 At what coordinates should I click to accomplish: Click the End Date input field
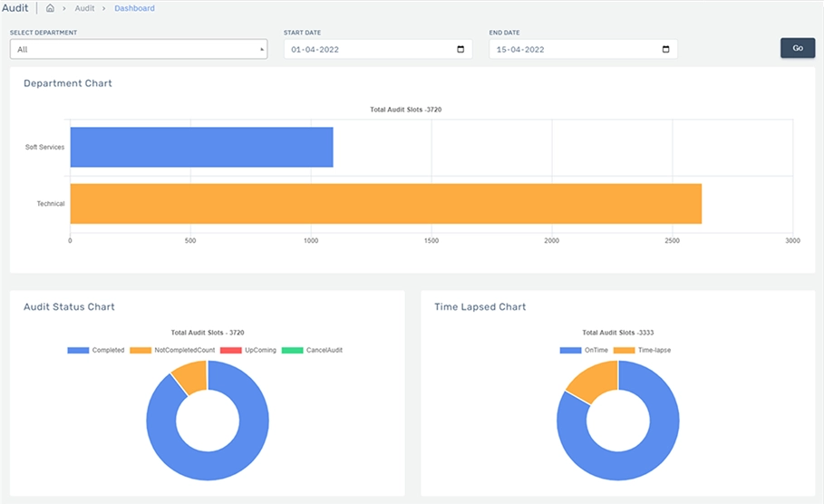(x=571, y=49)
